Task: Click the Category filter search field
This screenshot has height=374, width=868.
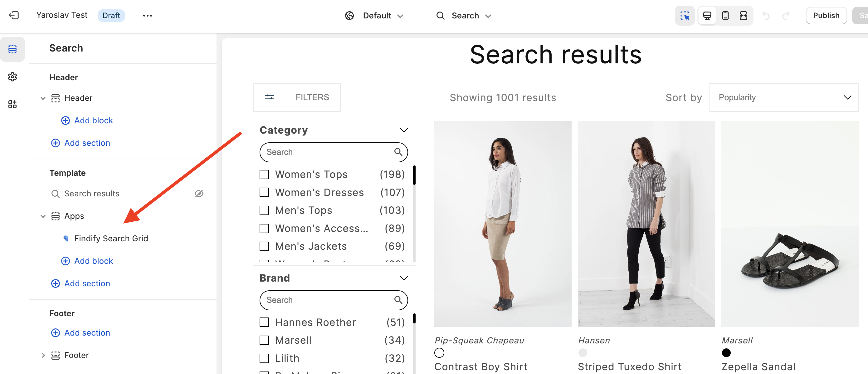Action: point(328,152)
